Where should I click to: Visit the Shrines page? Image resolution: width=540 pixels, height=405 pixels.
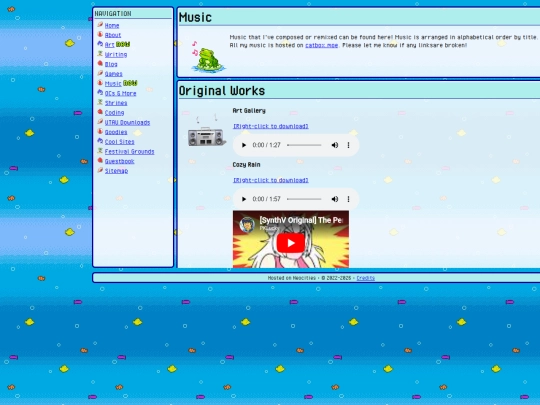116,103
